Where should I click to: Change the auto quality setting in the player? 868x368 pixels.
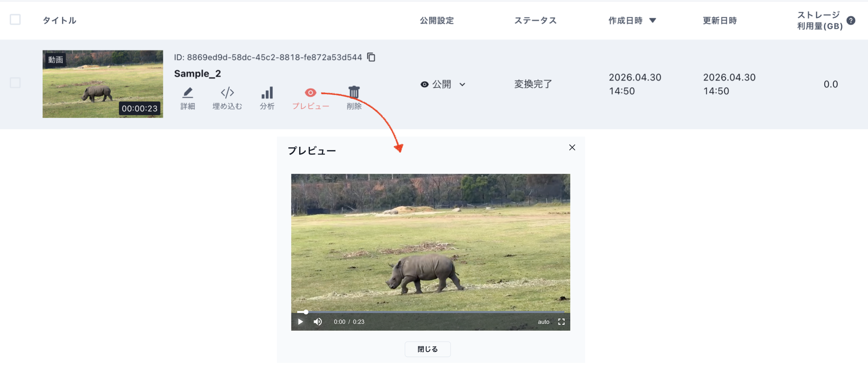[544, 322]
